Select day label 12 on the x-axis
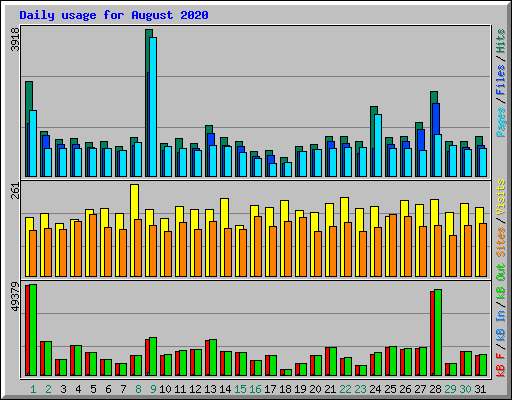 point(195,389)
